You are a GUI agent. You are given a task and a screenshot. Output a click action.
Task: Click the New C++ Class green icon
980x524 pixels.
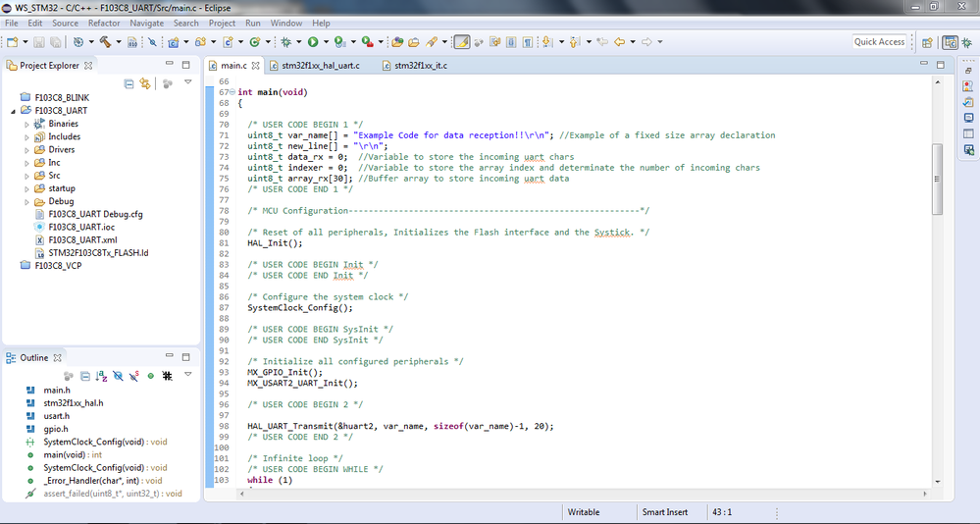254,42
